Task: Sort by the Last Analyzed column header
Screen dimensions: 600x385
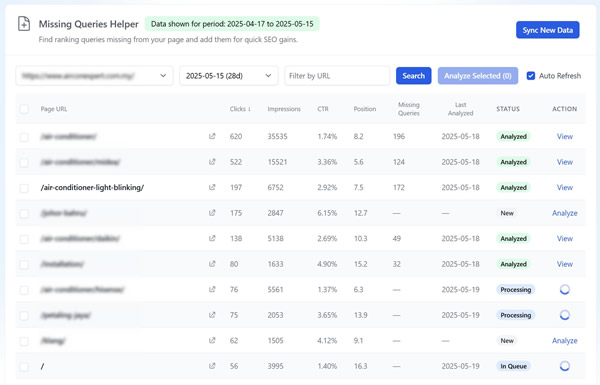Action: pyautogui.click(x=461, y=109)
